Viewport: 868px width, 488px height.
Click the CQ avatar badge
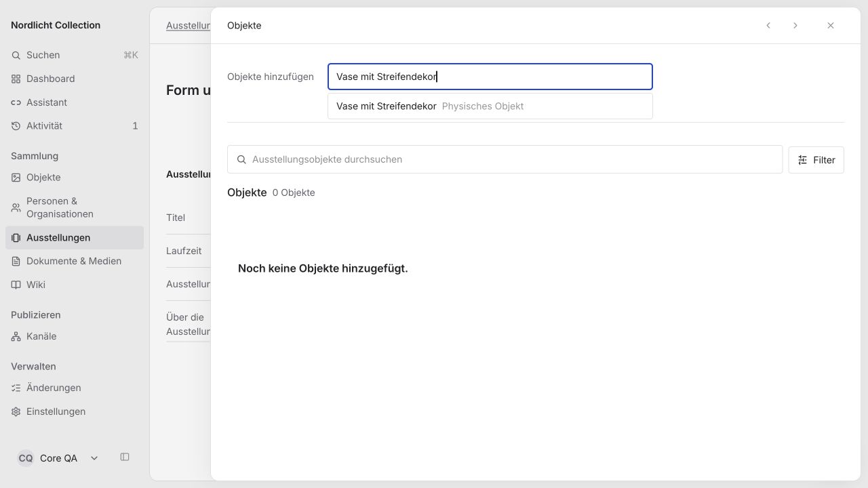26,458
